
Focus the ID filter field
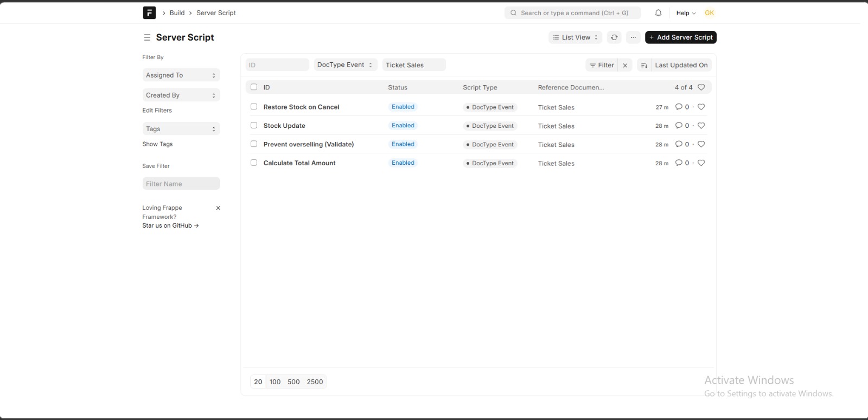pos(277,65)
